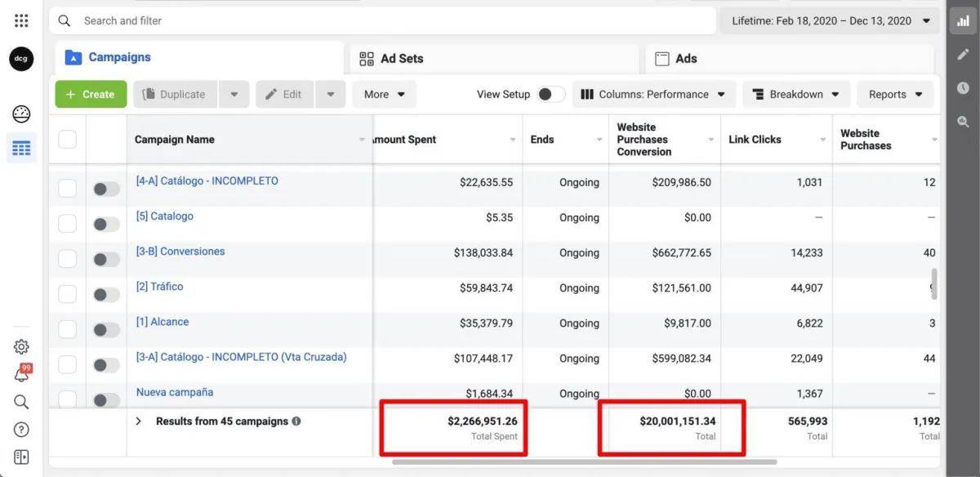Open the apps grid menu icon

coord(21,20)
